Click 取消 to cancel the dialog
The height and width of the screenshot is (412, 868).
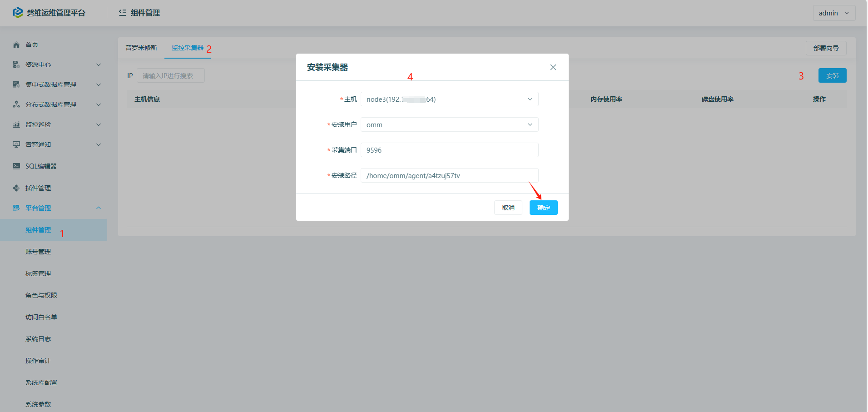[x=508, y=208]
